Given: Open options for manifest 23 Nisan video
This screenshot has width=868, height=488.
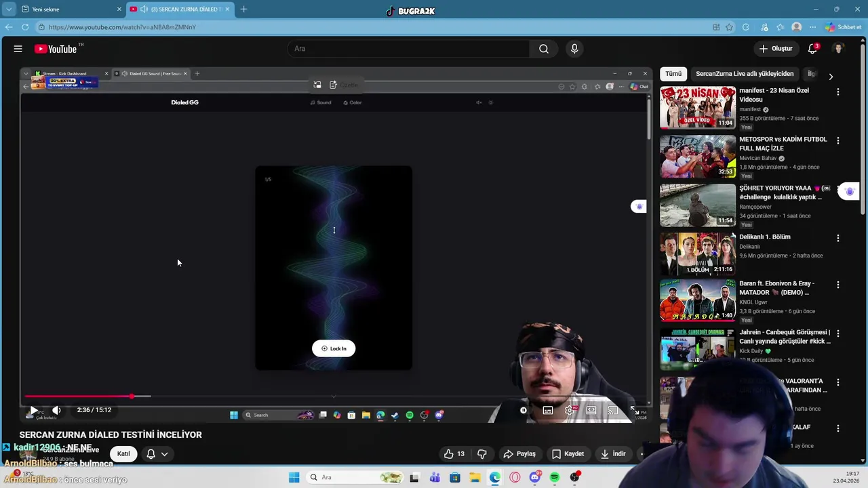Looking at the screenshot, I should [x=838, y=91].
